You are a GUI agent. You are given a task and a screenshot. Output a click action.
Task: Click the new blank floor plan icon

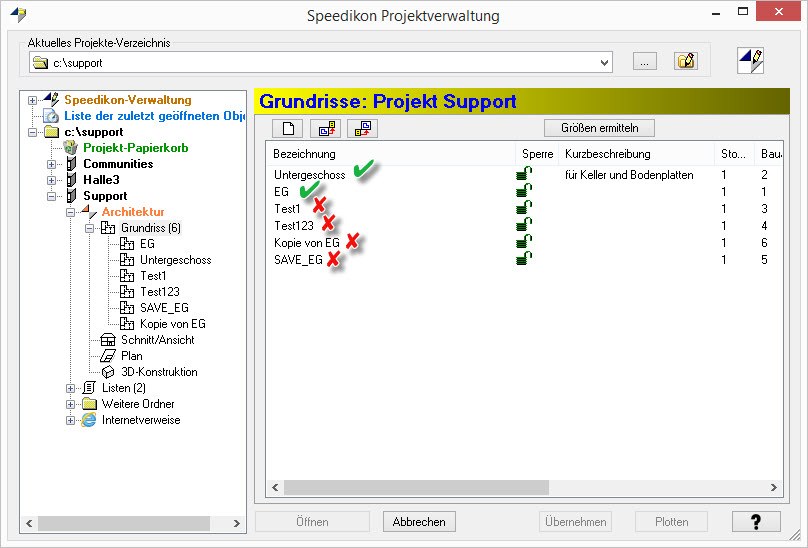point(288,128)
